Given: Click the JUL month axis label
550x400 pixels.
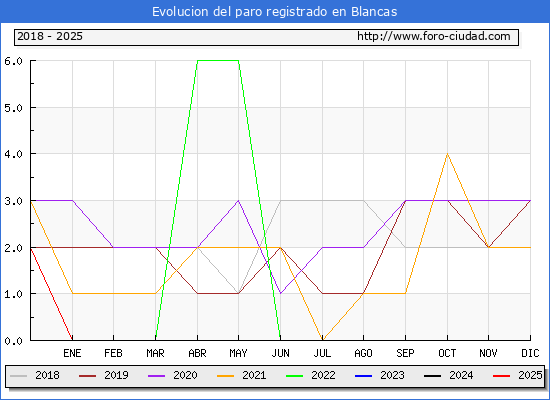Looking at the screenshot, I should pos(322,353).
